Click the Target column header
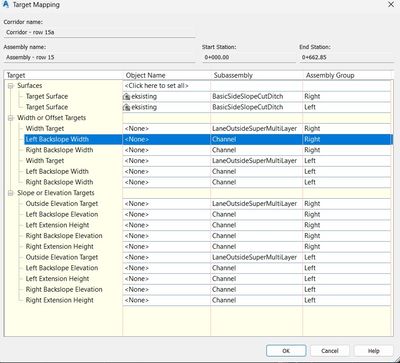The width and height of the screenshot is (400, 363). tap(63, 75)
